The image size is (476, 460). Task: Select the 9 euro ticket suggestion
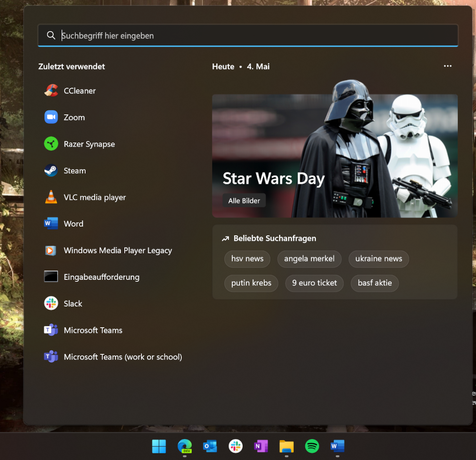(x=315, y=283)
